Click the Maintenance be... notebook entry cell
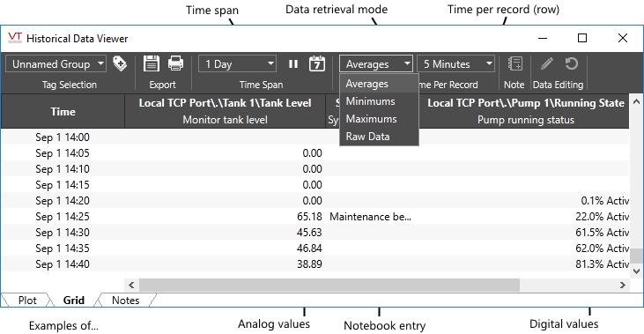The image size is (644, 334). click(x=370, y=217)
